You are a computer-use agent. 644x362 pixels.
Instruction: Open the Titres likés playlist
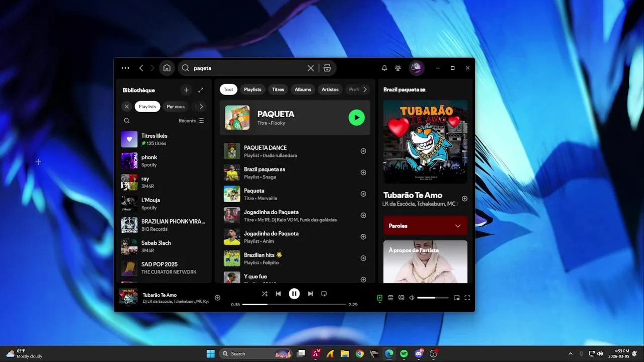164,139
